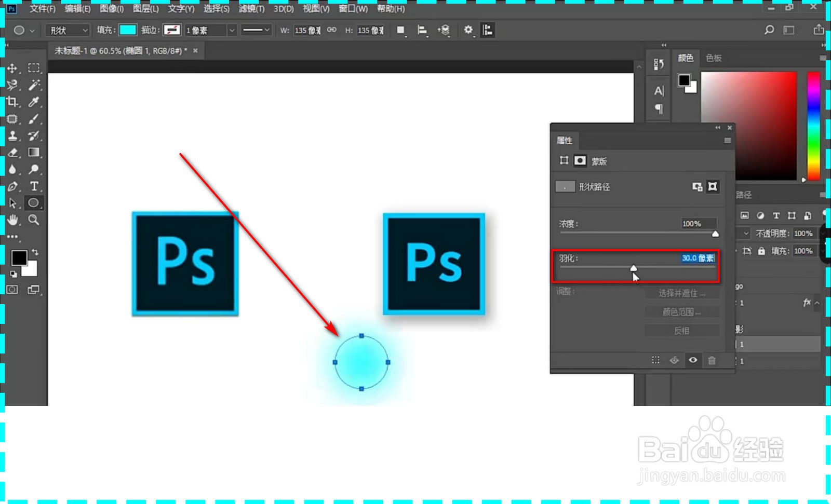Screen dimensions: 831x504
Task: Select the Healing Brush tool
Action: pos(12,119)
